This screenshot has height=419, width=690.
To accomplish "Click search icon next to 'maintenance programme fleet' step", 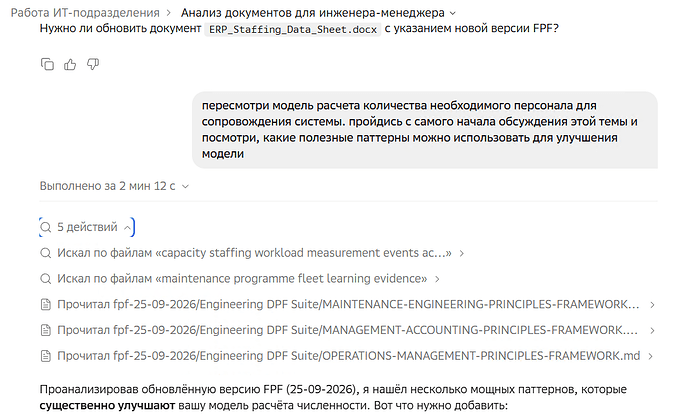I will pos(46,279).
